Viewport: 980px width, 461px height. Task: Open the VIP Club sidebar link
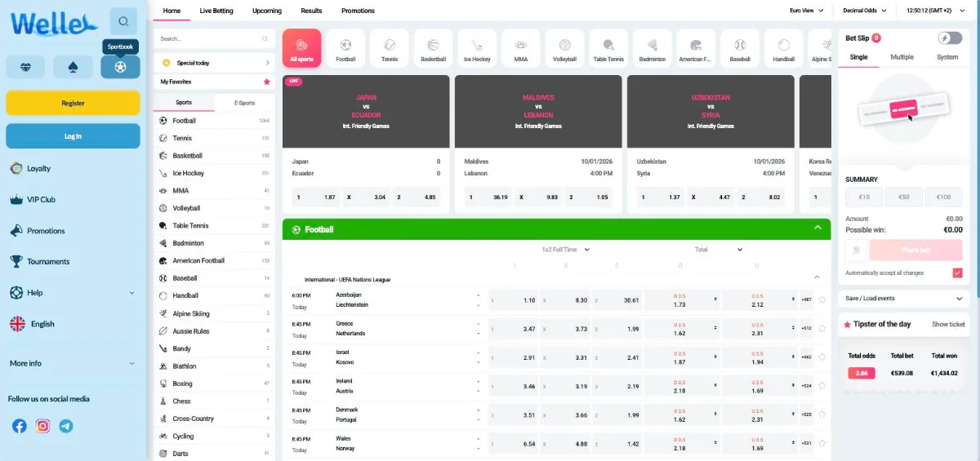(41, 199)
